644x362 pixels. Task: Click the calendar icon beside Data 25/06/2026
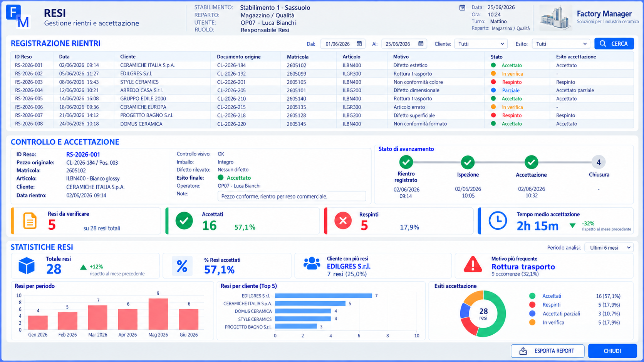point(462,8)
